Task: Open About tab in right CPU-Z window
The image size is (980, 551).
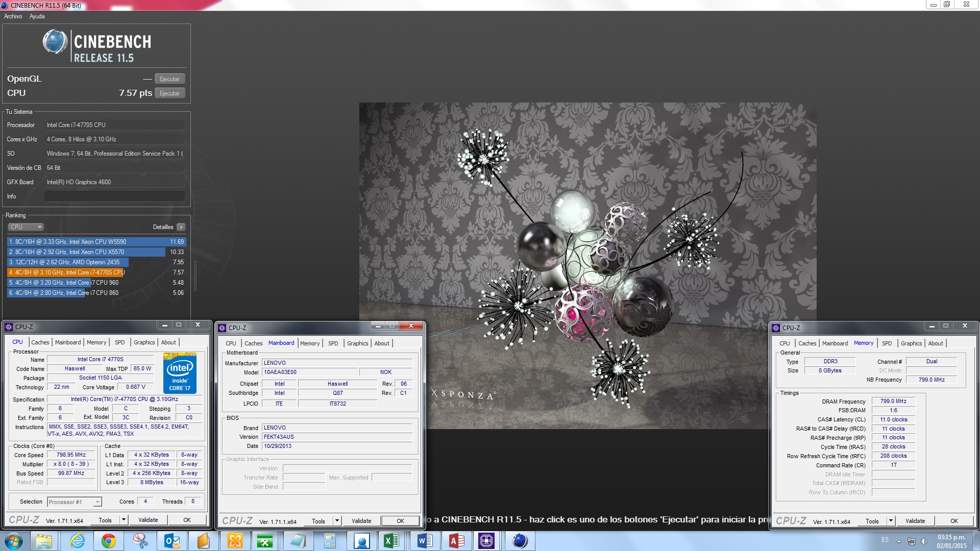Action: coord(936,343)
